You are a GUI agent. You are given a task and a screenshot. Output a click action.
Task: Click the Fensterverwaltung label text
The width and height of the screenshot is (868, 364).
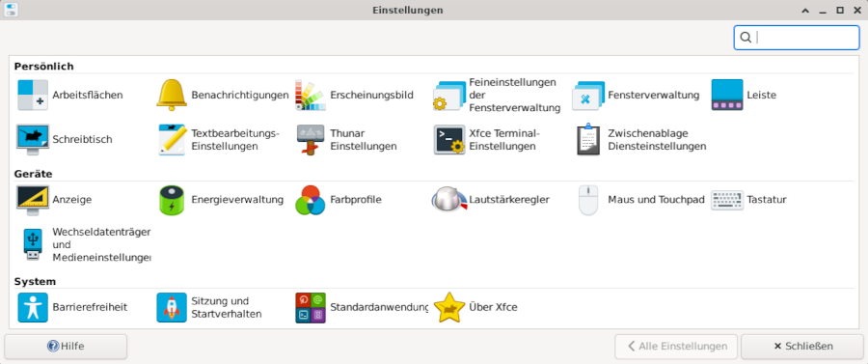point(653,96)
